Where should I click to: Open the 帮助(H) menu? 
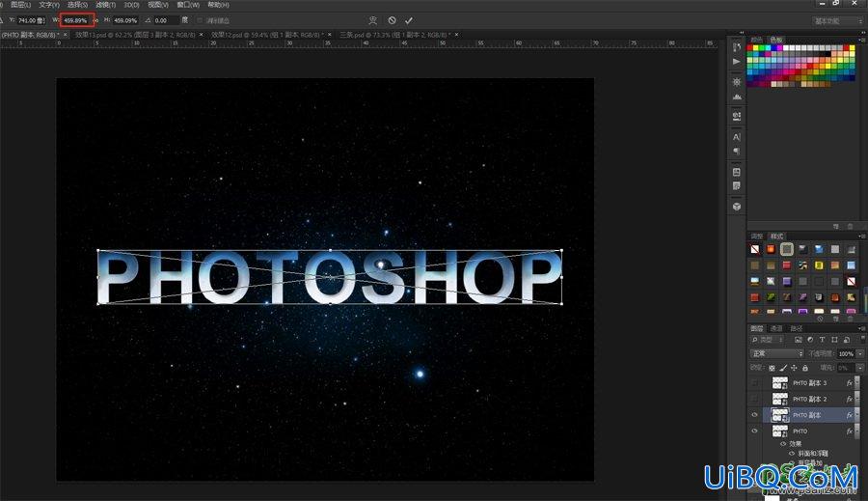[218, 5]
